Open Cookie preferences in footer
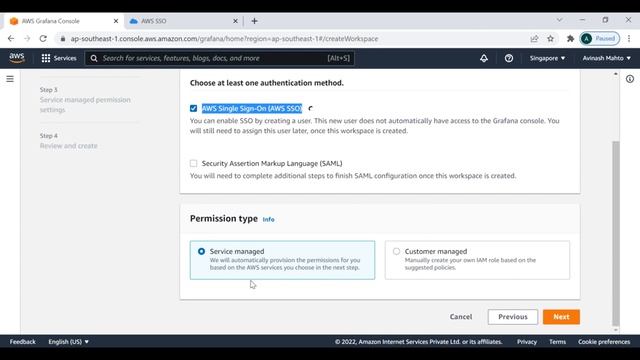Screen dimensions: 640x360 click(x=604, y=342)
